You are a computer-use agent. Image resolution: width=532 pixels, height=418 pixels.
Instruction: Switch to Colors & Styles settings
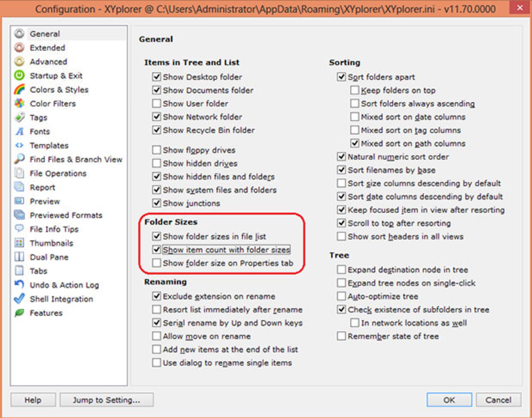coord(59,90)
